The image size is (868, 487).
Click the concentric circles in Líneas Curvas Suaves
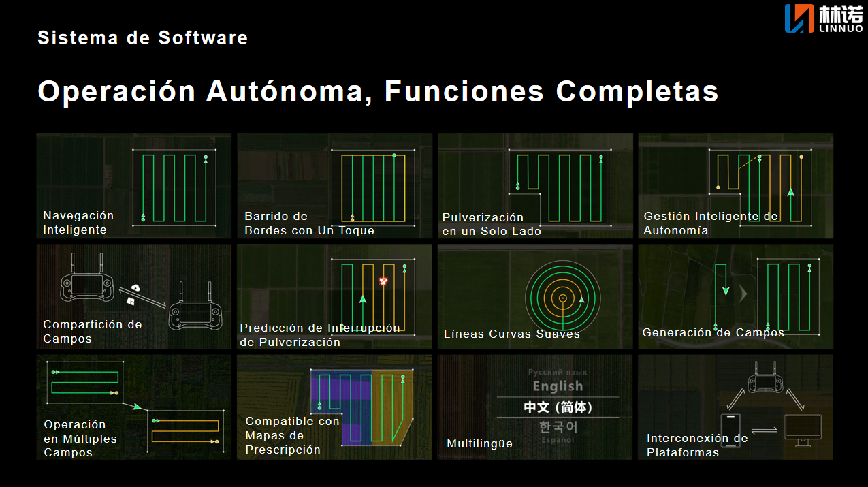(x=563, y=297)
